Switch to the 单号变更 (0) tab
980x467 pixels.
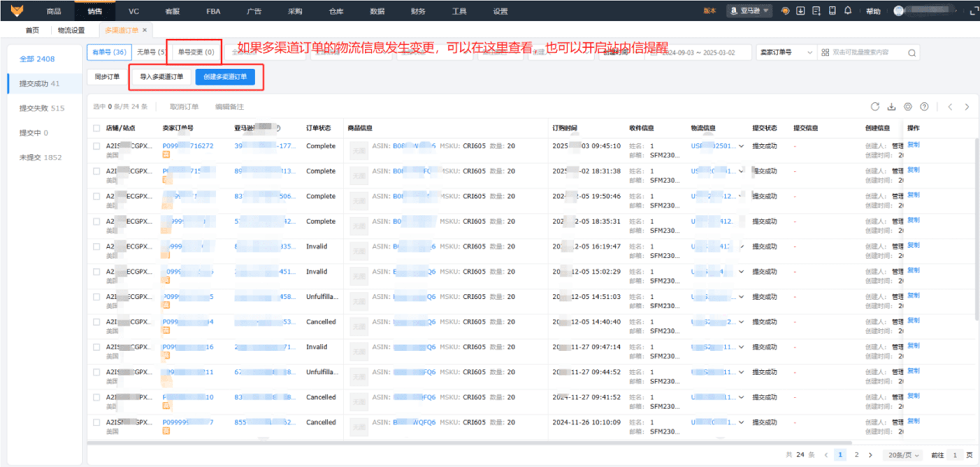196,52
